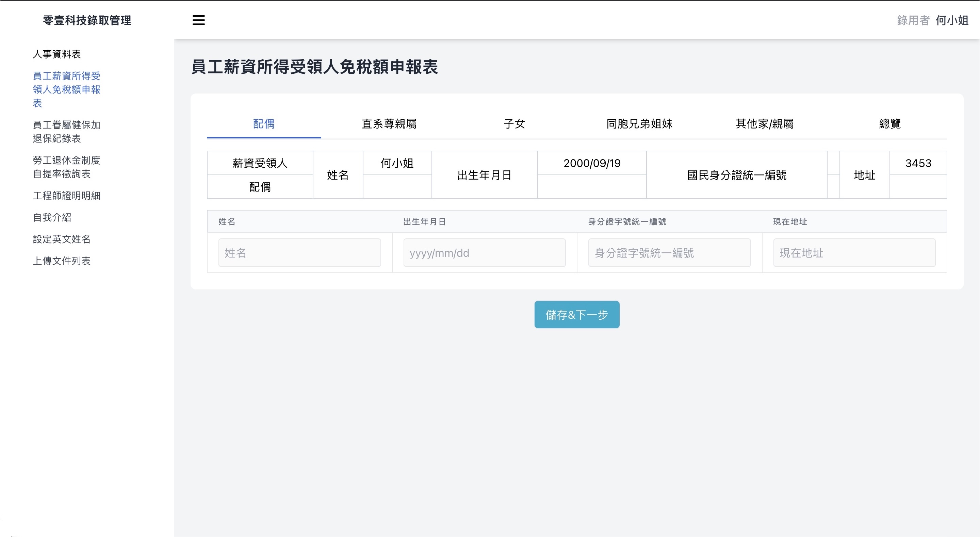
Task: Open 設定英文姓名 sidebar item
Action: [x=62, y=239]
